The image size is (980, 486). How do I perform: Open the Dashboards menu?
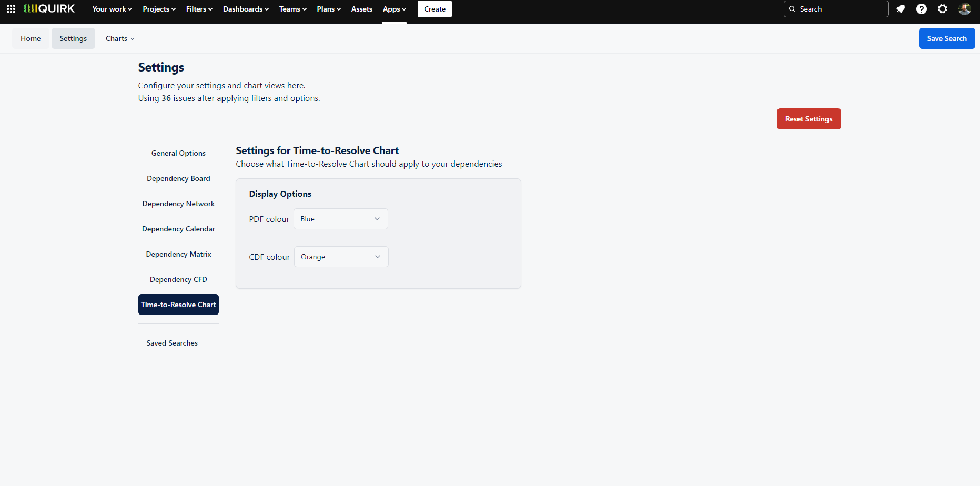246,9
